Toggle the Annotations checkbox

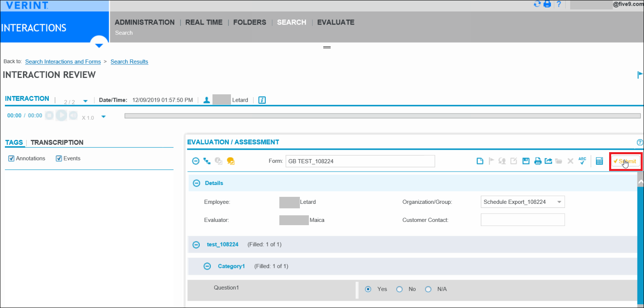coord(11,158)
